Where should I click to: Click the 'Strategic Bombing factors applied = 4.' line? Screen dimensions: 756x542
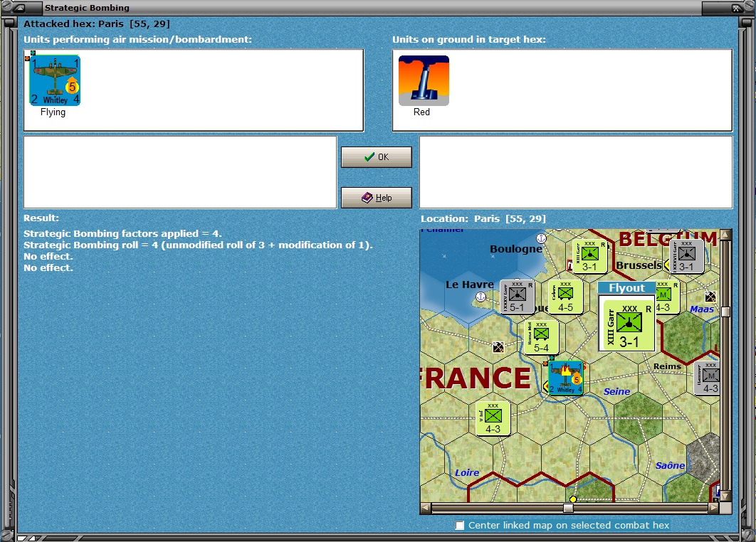[122, 234]
